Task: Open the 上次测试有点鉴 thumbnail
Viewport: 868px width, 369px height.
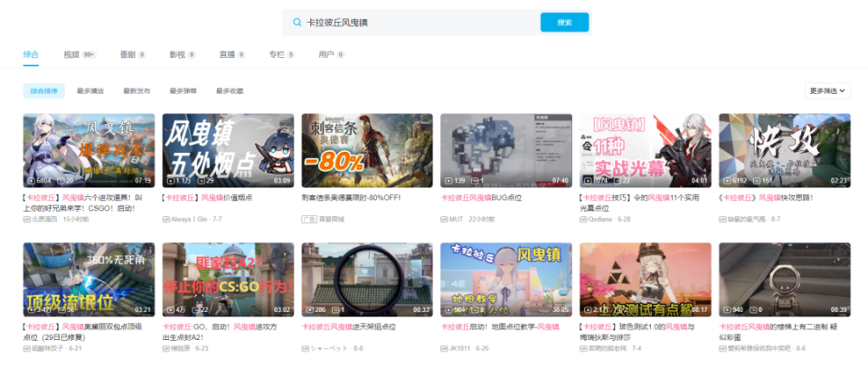Action: (x=646, y=279)
